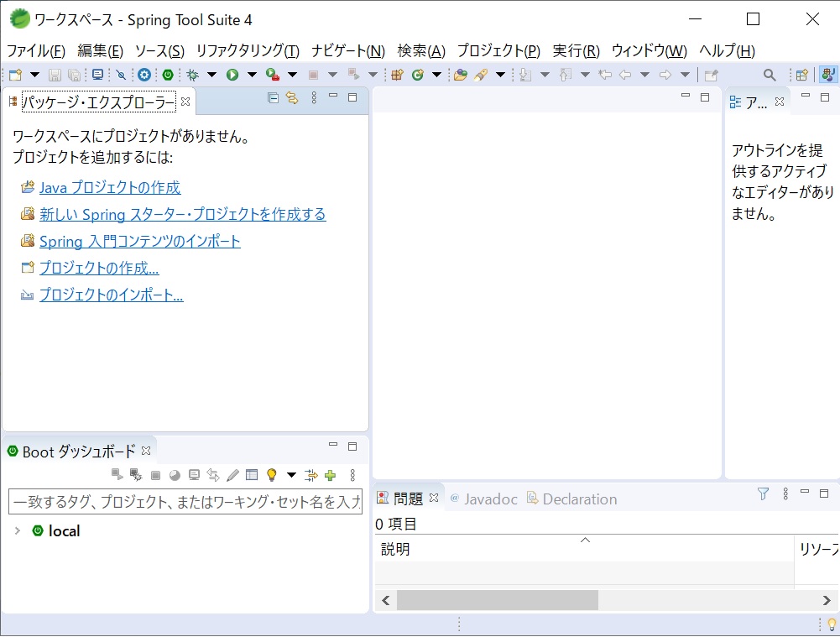The width and height of the screenshot is (840, 637).
Task: Click the Debug bug icon
Action: [x=193, y=75]
